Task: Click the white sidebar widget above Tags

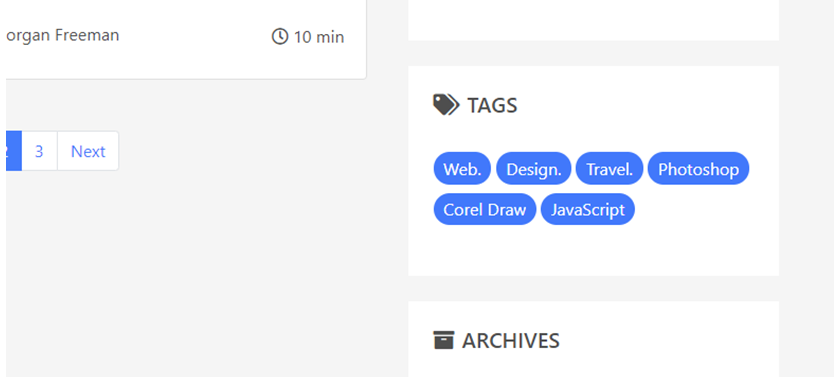Action: click(x=593, y=20)
